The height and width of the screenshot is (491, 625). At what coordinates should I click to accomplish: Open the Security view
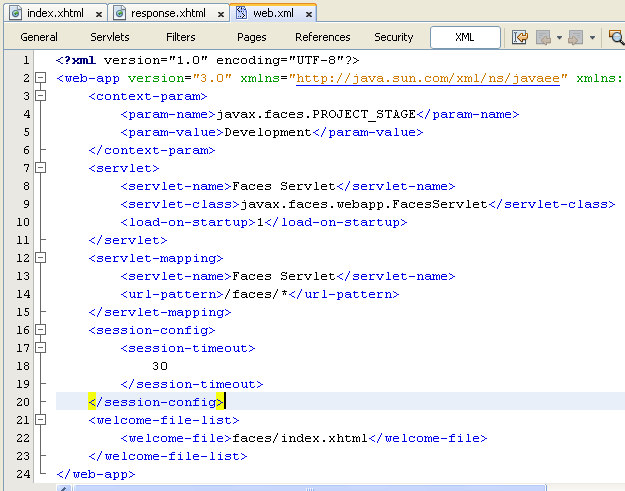(x=393, y=37)
